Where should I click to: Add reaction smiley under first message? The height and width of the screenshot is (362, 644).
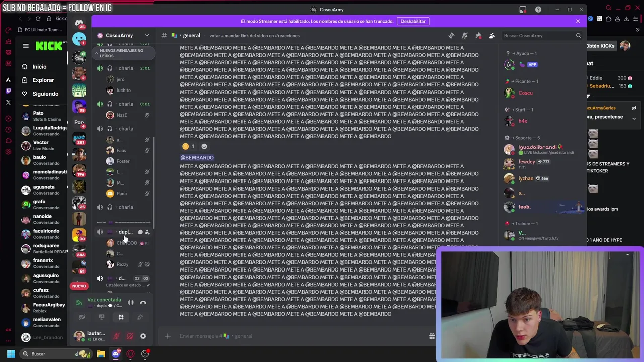pyautogui.click(x=204, y=146)
